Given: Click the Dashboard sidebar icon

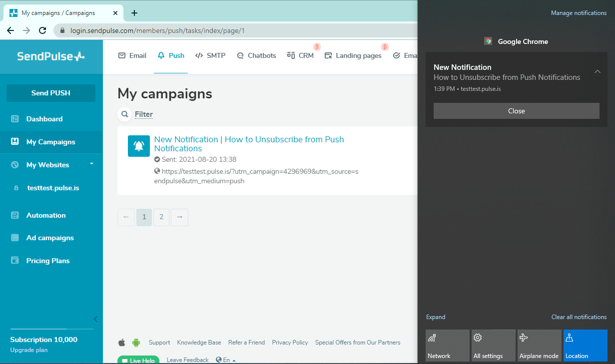Looking at the screenshot, I should [x=15, y=119].
